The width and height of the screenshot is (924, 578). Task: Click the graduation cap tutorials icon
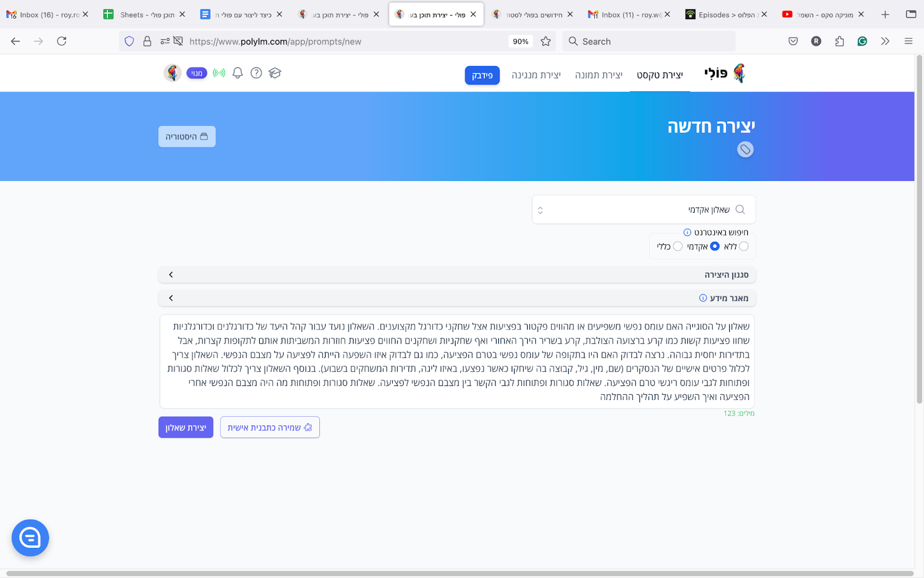pyautogui.click(x=275, y=73)
